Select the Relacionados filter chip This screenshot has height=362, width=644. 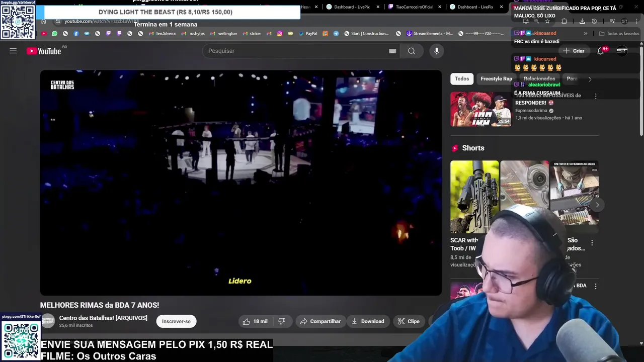(539, 78)
